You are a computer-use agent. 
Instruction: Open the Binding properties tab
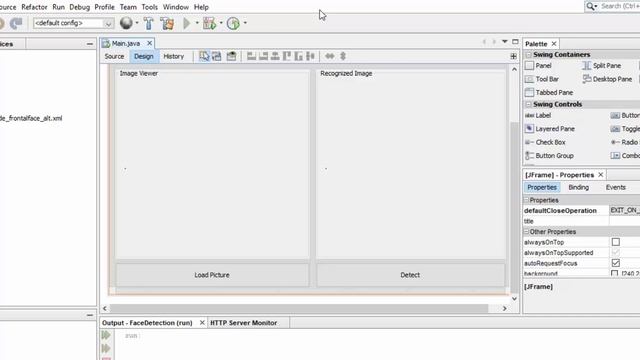pyautogui.click(x=578, y=187)
